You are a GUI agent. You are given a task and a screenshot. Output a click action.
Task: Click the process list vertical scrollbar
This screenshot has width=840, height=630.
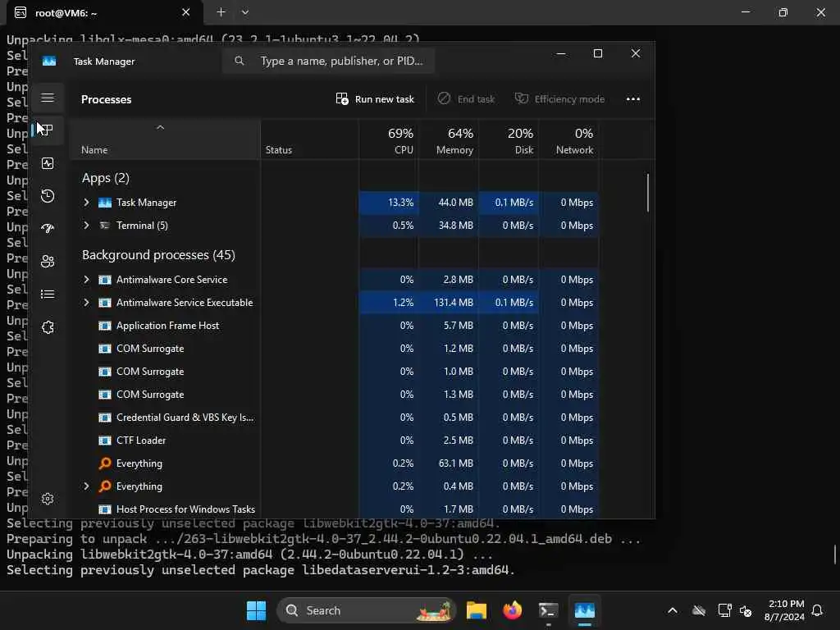(x=648, y=193)
